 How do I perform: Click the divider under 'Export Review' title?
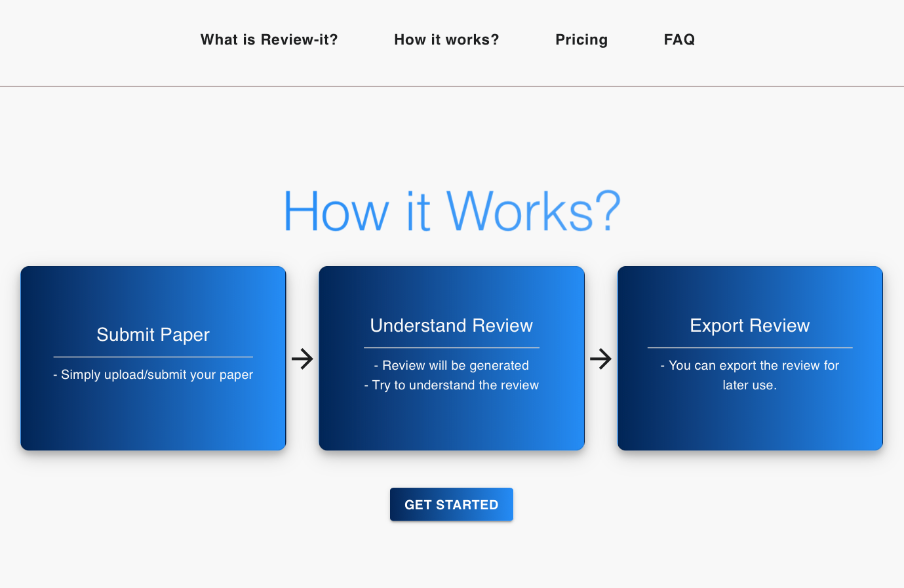tap(749, 347)
